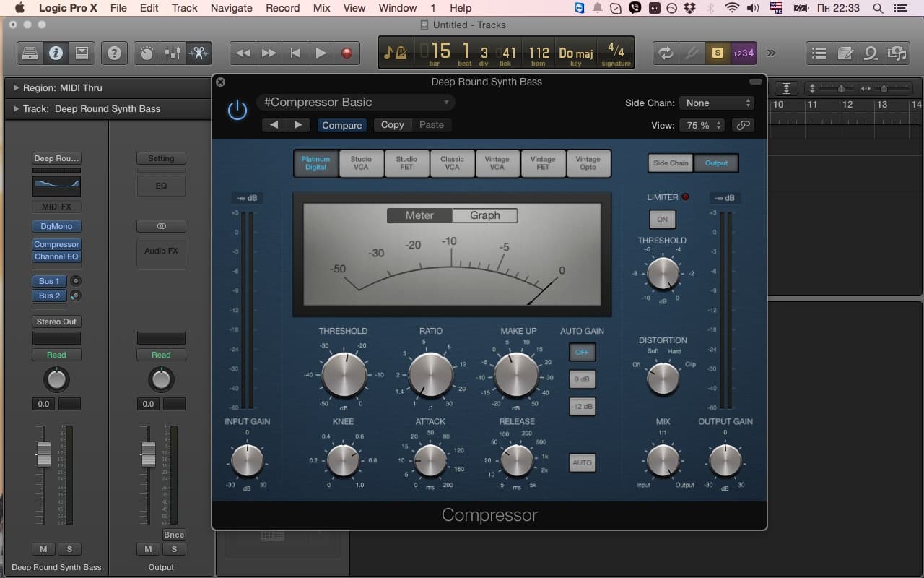Show Smart Controls knob icon
The height and width of the screenshot is (578, 924).
(x=147, y=53)
